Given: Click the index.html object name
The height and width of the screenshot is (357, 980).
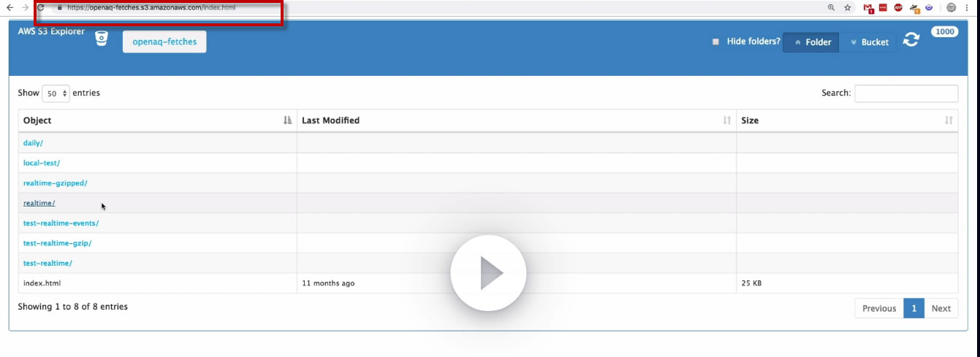Looking at the screenshot, I should [42, 283].
